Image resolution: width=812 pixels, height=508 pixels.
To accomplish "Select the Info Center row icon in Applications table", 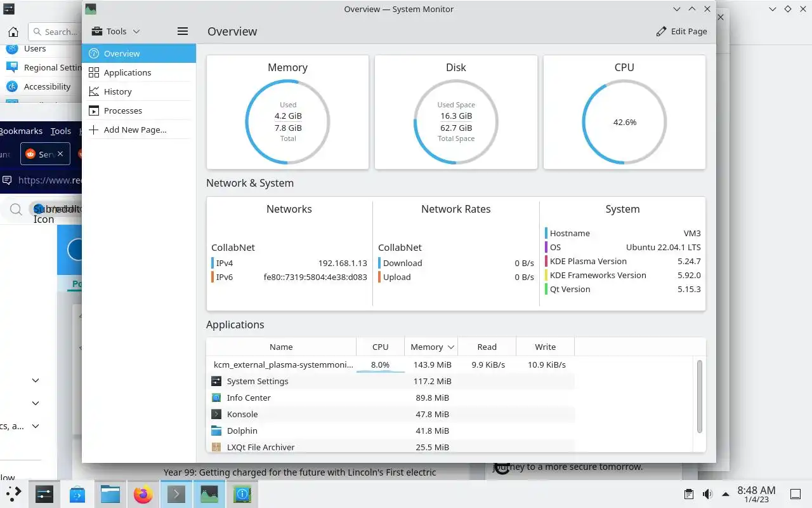I will 216,398.
